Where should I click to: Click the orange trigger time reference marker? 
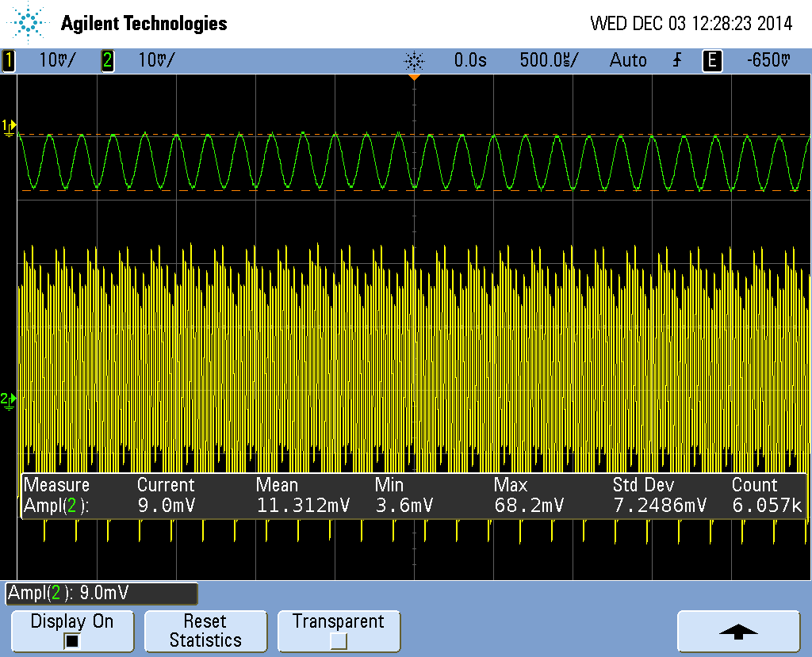coord(414,78)
